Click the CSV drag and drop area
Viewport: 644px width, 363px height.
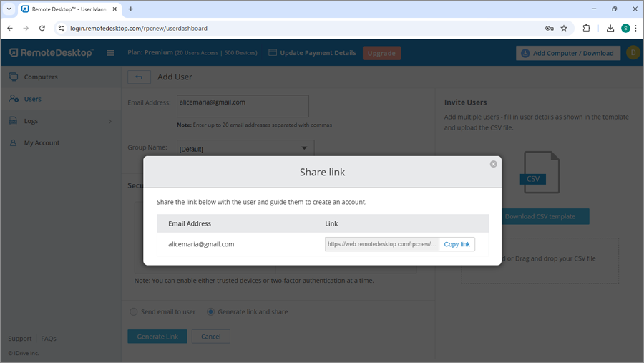point(540,261)
